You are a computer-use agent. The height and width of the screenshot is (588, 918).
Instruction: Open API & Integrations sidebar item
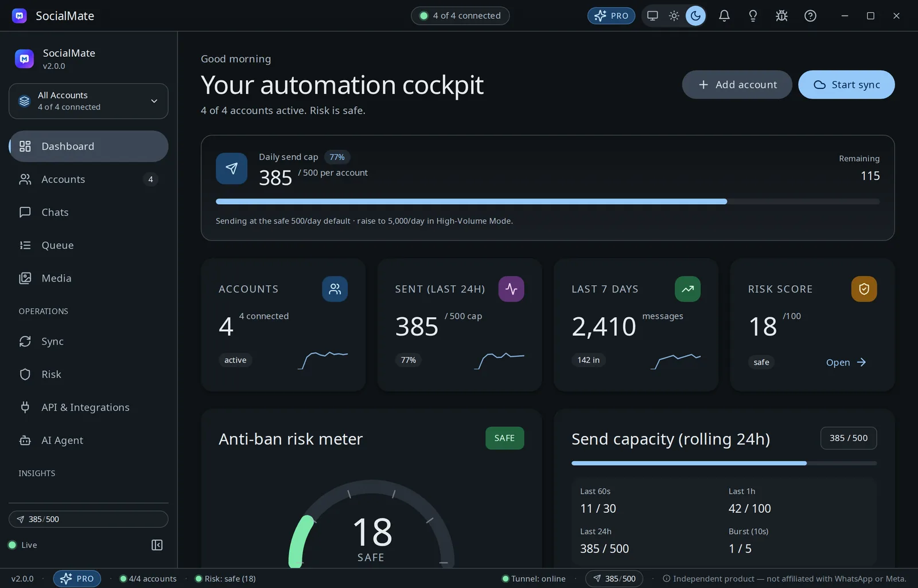88,407
